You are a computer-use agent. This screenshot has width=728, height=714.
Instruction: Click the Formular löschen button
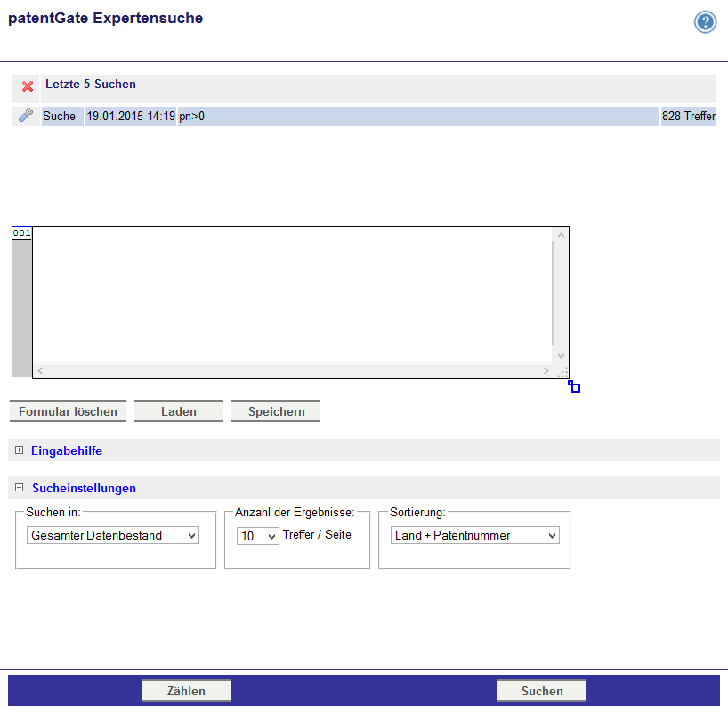click(x=68, y=411)
